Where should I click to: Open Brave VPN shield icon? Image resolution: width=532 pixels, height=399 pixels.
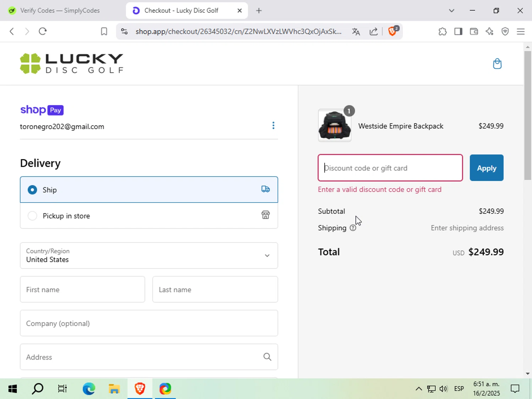[505, 32]
